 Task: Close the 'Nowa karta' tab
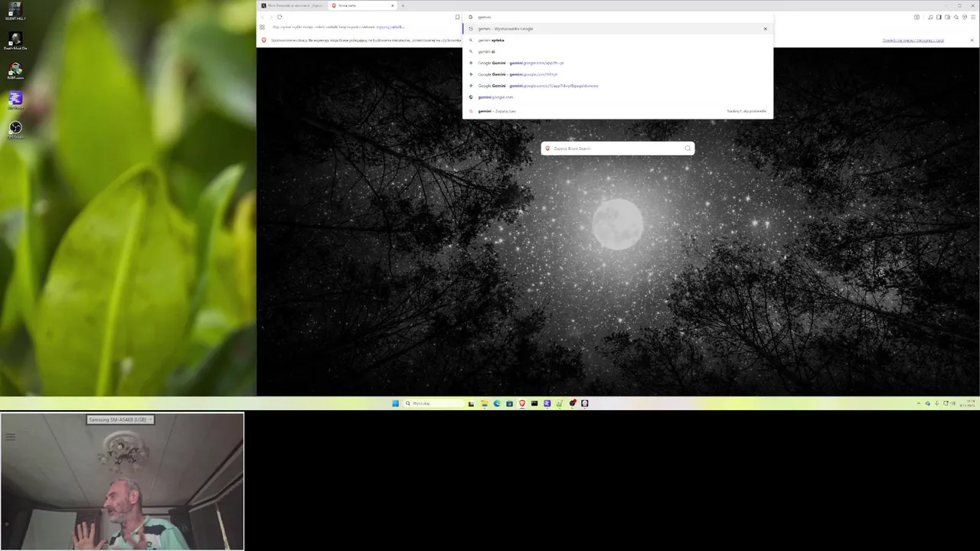click(393, 5)
